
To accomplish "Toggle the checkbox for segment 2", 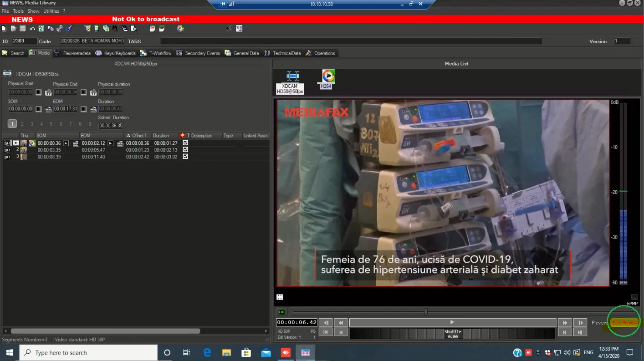I will [x=185, y=150].
